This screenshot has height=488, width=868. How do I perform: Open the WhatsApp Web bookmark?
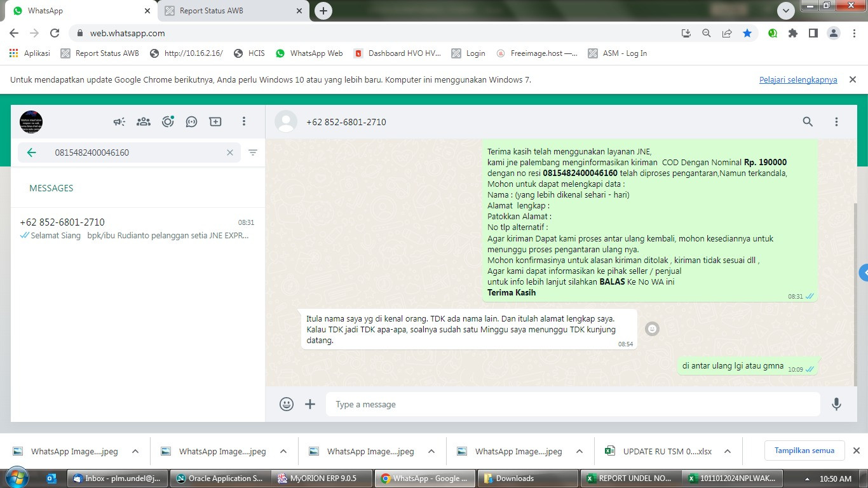309,53
